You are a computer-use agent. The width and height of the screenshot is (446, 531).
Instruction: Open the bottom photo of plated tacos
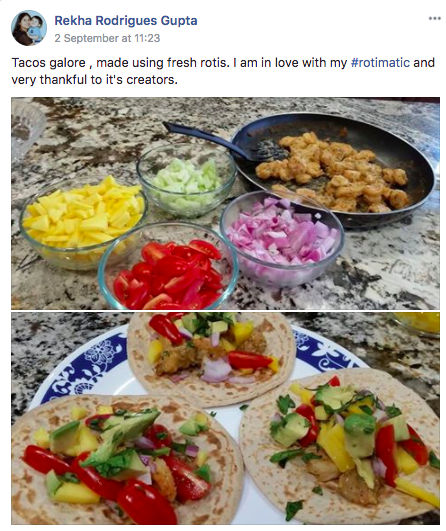point(225,418)
